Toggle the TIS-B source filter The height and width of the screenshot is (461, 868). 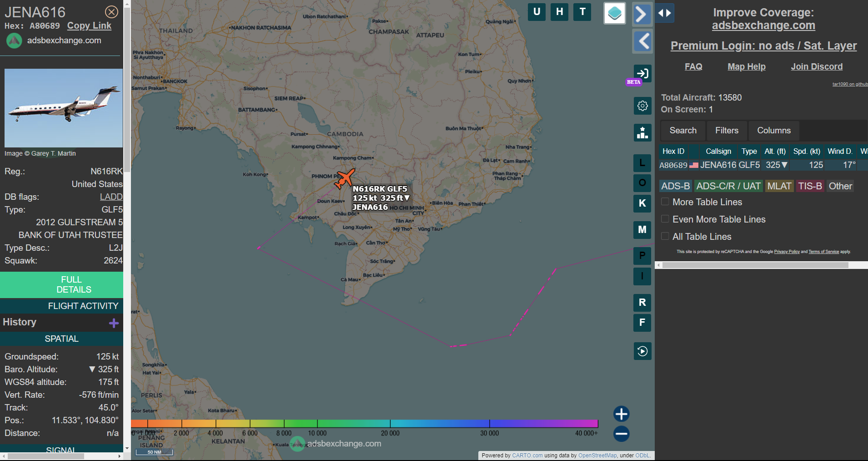coord(810,186)
